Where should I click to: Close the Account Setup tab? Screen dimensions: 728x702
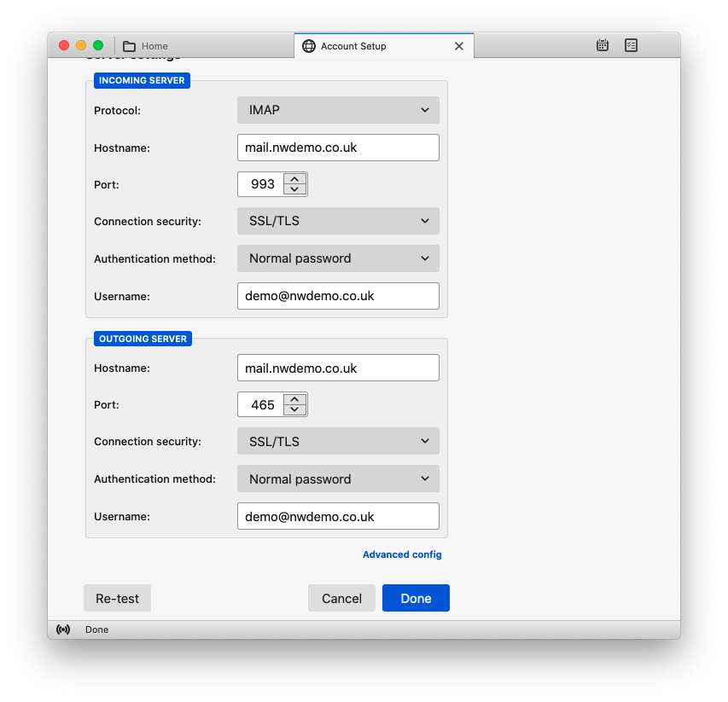coord(458,46)
